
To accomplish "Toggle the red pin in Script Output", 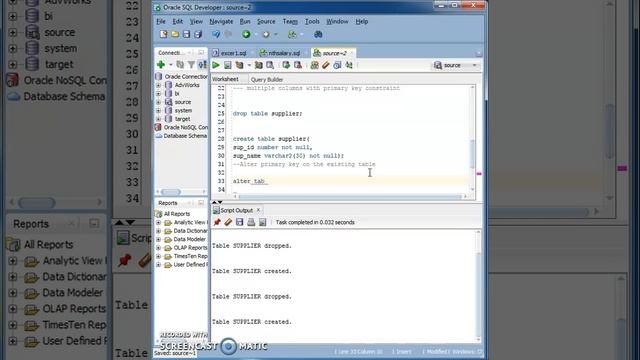I will tap(217, 222).
